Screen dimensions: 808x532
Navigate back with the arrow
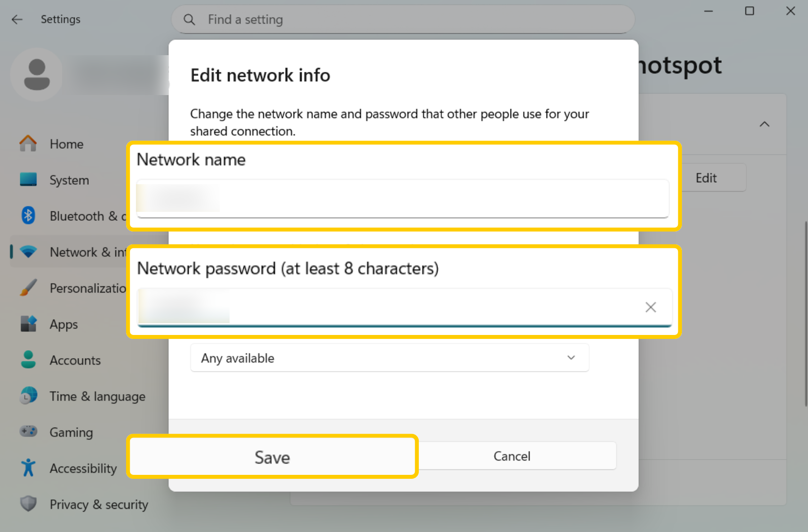coord(17,19)
